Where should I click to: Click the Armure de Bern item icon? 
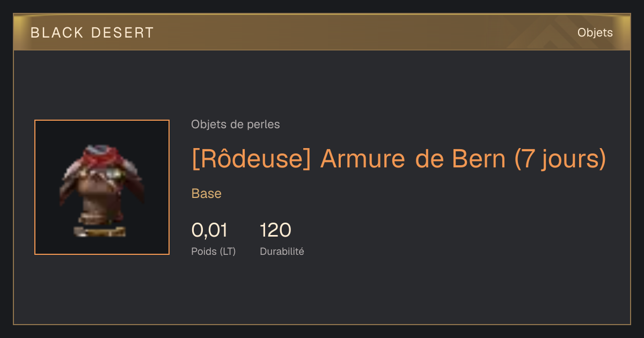click(102, 187)
